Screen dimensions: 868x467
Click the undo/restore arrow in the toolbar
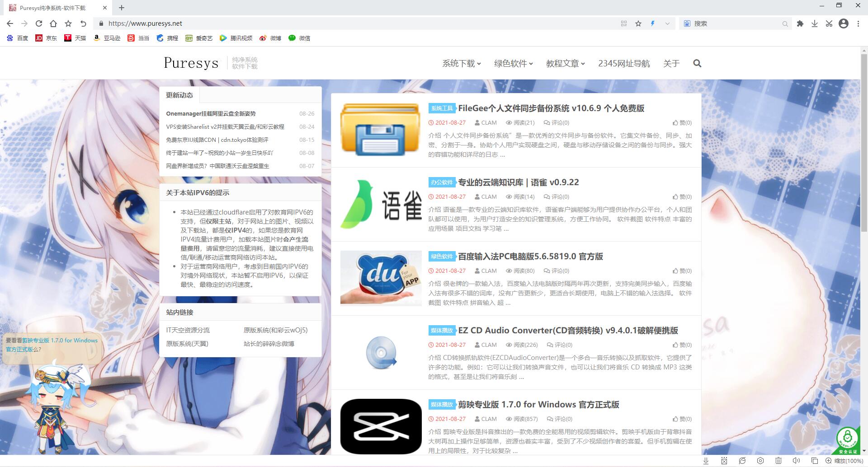(83, 23)
